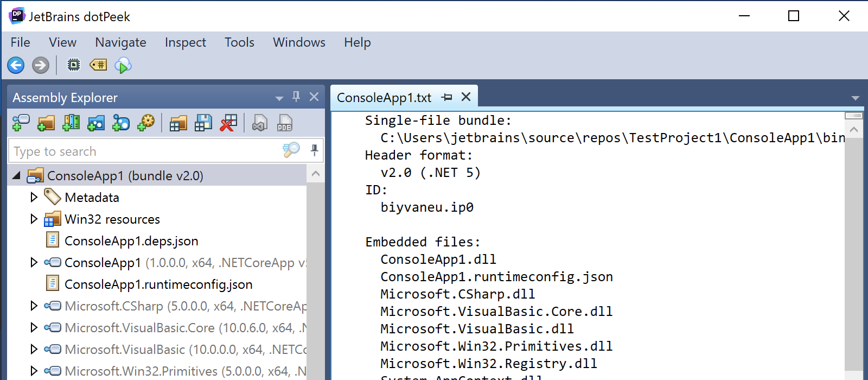Click the ConsoleApp1.runtimeconfig.json file icon
The height and width of the screenshot is (380, 868).
[53, 283]
